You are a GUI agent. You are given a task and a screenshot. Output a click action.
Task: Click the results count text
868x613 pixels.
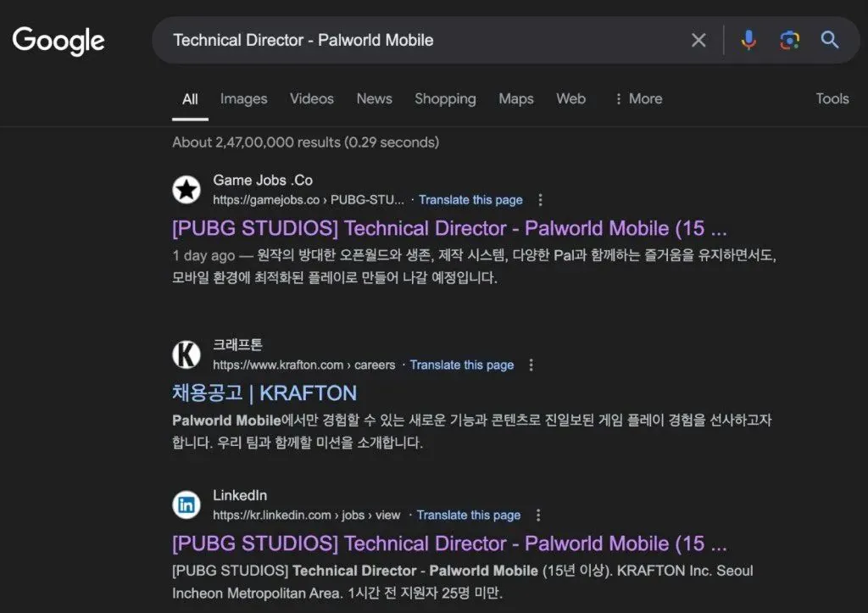pos(305,142)
